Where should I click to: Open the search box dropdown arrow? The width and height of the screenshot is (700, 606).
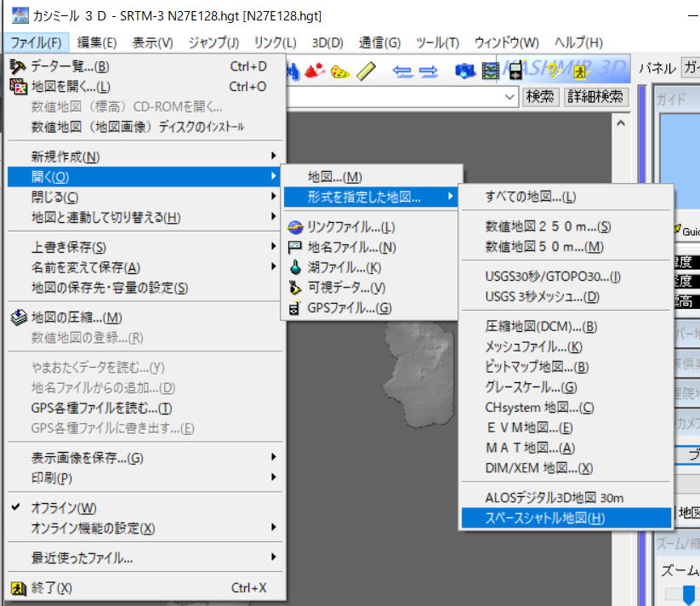[x=510, y=97]
